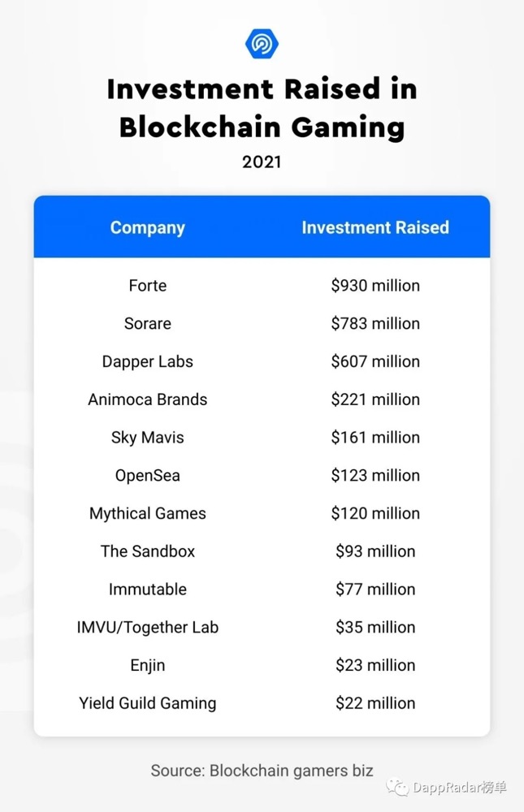524x812 pixels.
Task: Click the OpenSea company entry
Action: 148,475
